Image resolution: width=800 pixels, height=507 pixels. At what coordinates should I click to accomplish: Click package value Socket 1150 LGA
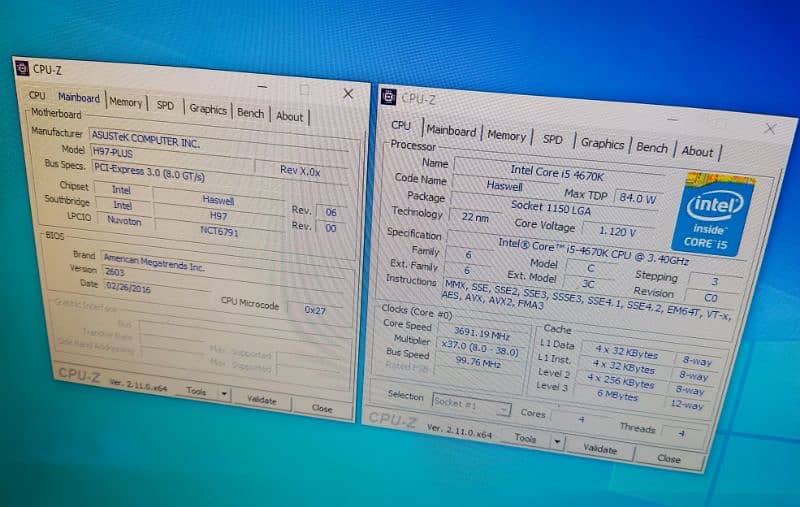click(551, 208)
